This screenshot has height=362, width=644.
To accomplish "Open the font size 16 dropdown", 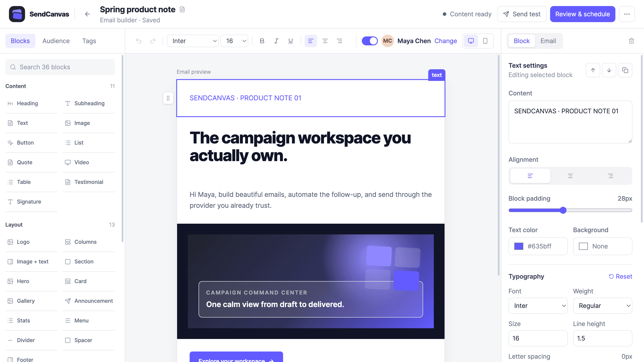I will click(234, 41).
